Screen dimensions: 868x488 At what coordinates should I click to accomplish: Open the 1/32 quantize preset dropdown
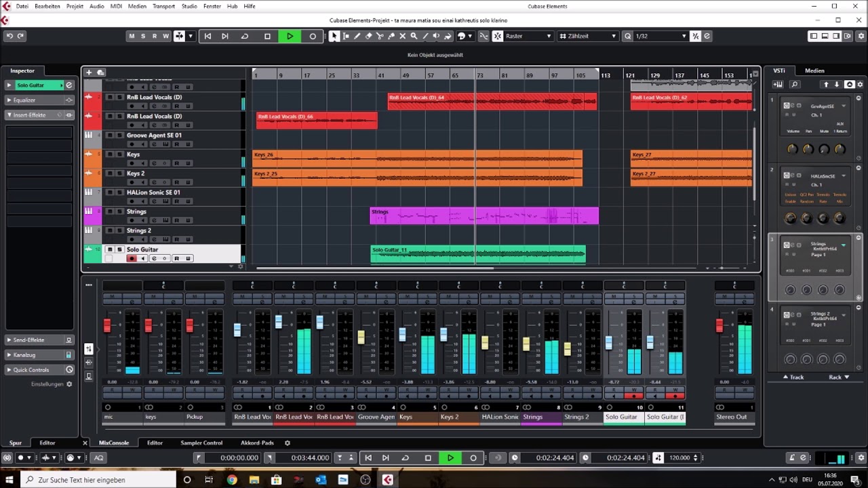[660, 36]
